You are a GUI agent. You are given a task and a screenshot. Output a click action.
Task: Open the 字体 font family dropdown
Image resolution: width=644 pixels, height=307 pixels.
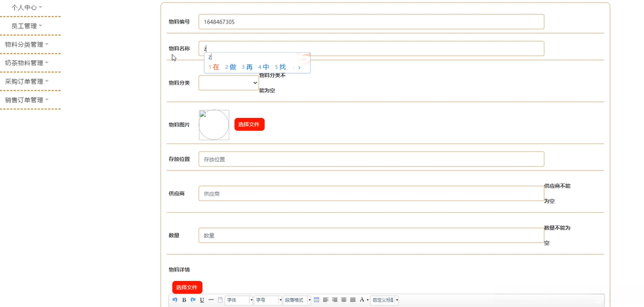coord(239,300)
